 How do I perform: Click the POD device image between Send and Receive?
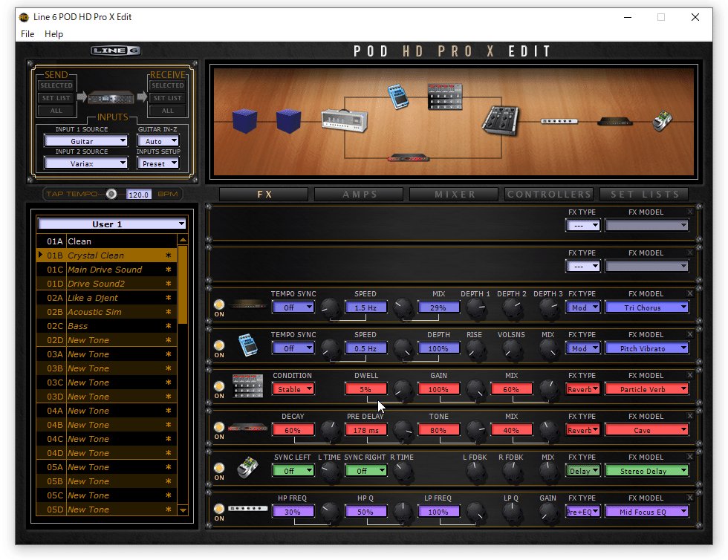(x=111, y=97)
